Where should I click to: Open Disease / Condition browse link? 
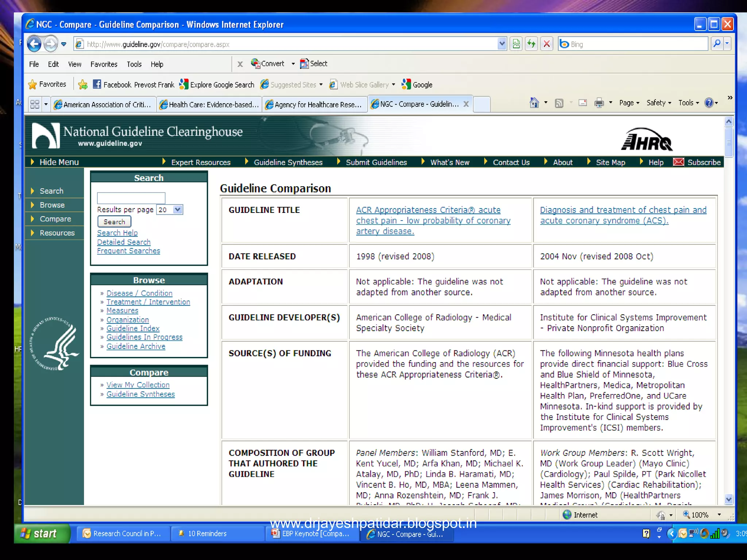tap(139, 293)
